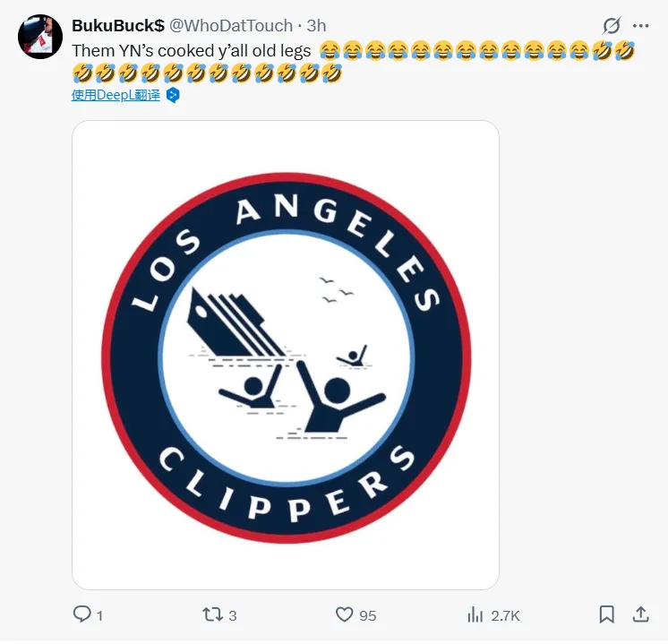Click the blue DeepL hexagon icon
The width and height of the screenshot is (668, 644).
(x=173, y=95)
